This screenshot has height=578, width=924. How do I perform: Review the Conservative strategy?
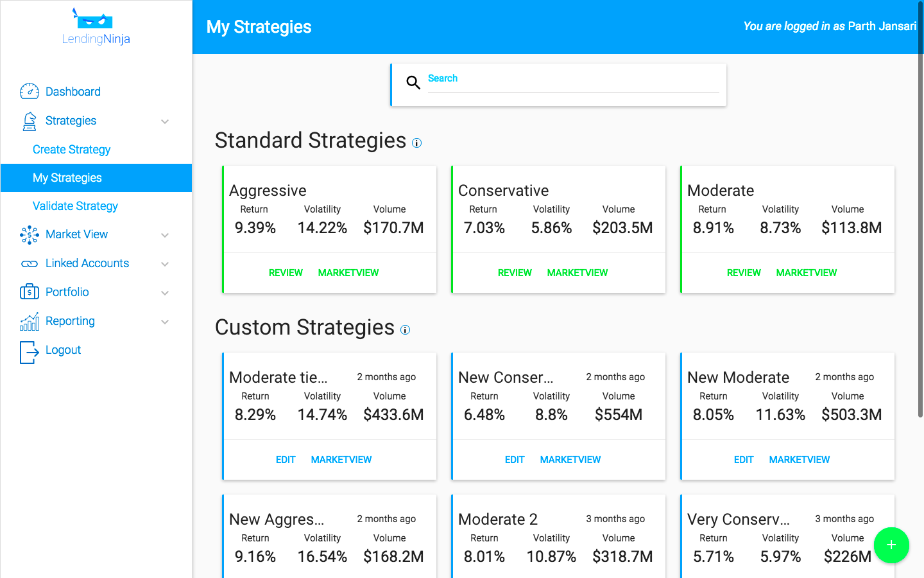[x=515, y=273]
